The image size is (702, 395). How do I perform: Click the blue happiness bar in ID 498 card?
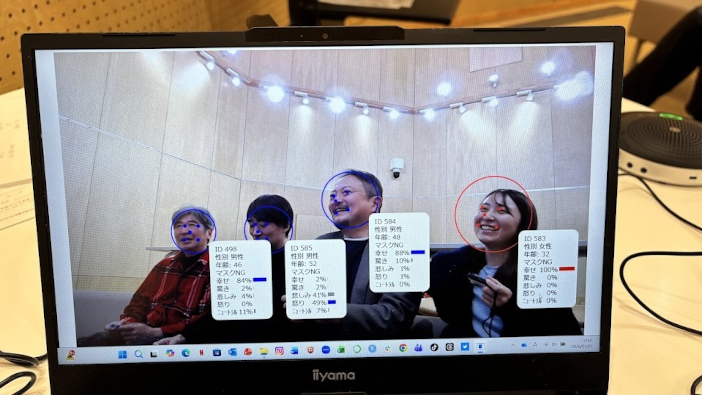point(260,279)
